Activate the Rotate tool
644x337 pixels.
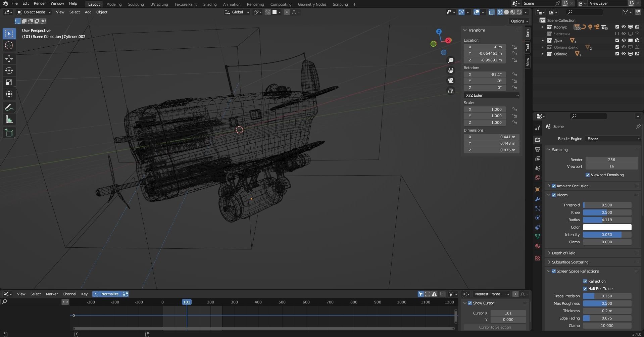[x=9, y=70]
